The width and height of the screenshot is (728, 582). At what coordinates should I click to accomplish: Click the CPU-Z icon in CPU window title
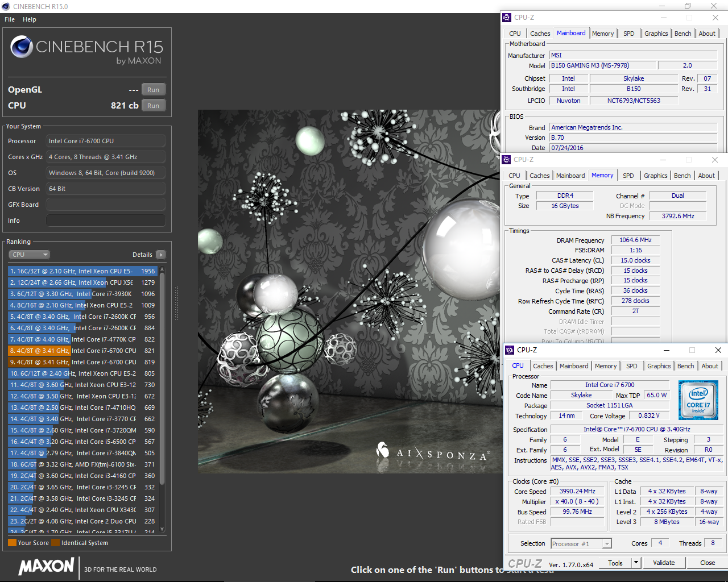pos(510,350)
